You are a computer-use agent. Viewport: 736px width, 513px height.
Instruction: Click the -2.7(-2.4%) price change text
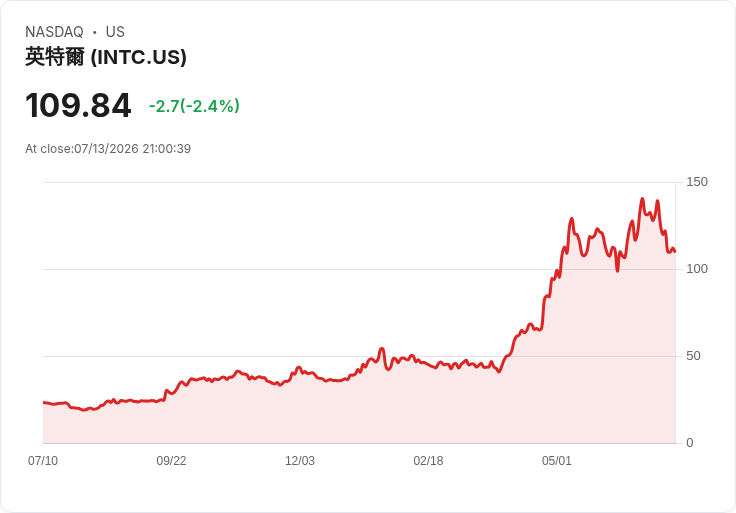point(194,106)
